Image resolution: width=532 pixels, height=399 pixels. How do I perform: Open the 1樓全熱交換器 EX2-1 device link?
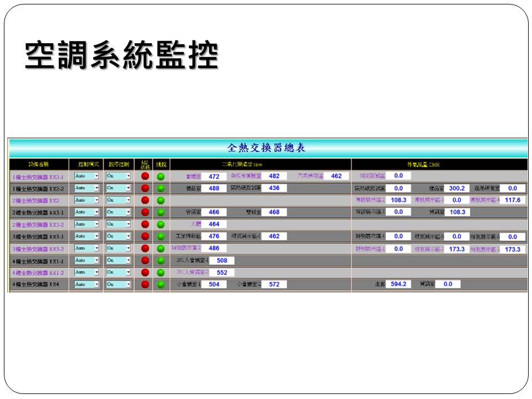(x=38, y=177)
